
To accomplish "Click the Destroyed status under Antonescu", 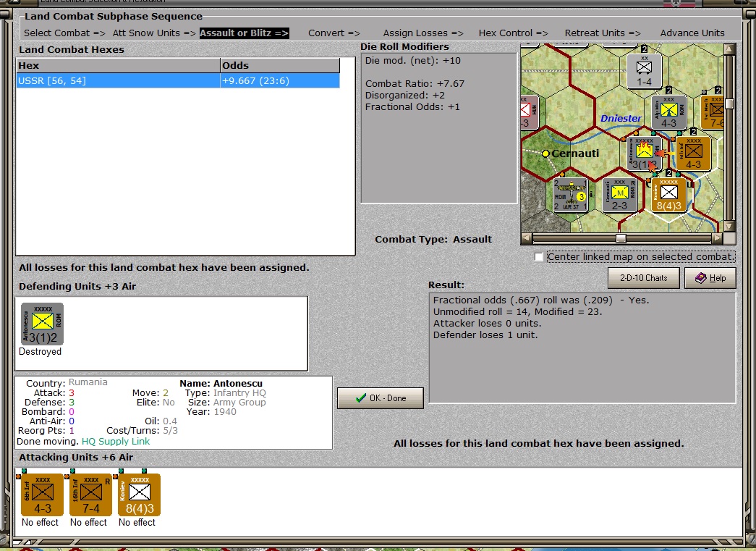I will click(40, 352).
